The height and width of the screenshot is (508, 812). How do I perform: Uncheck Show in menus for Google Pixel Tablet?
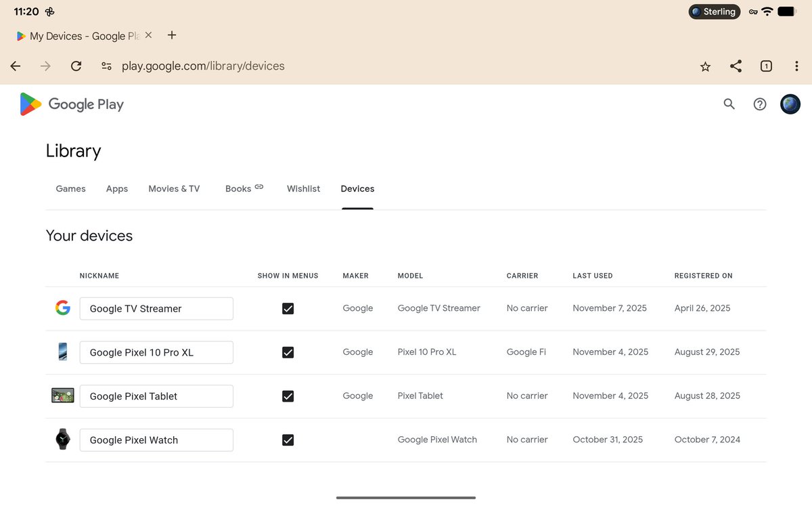coord(288,396)
